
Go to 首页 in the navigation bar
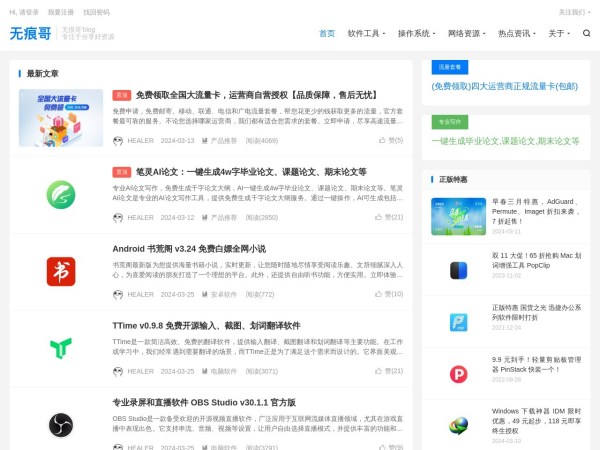coord(327,33)
